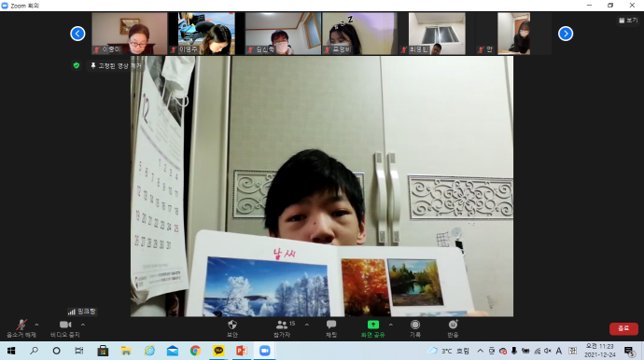644x360 pixels.
Task: Expand audio options arrow beside microphone
Action: [36, 325]
